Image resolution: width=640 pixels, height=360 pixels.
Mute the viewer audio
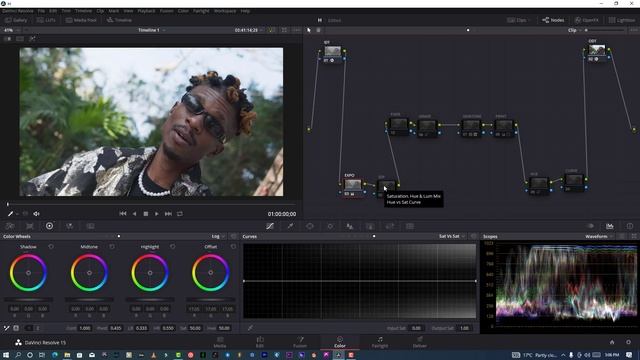36,213
